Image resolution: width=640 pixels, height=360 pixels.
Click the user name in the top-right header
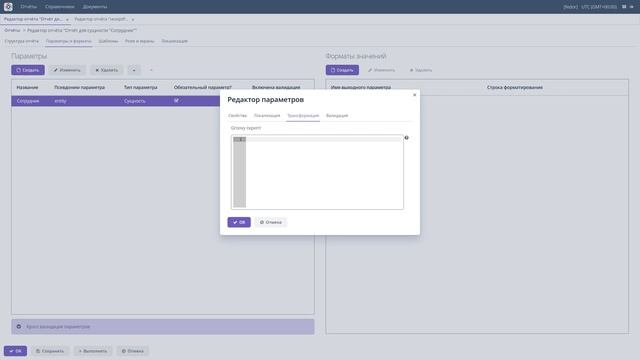[x=570, y=7]
